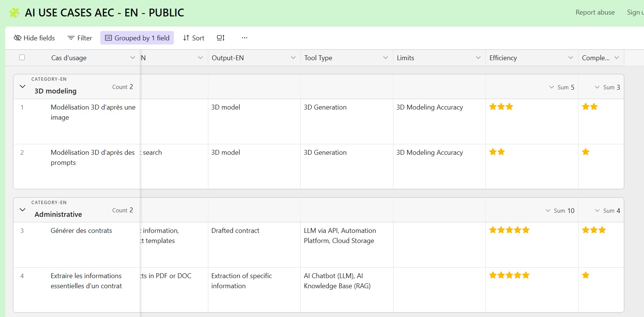Open Limits column dropdown arrow
Screen dimensions: 644x317
(x=478, y=58)
